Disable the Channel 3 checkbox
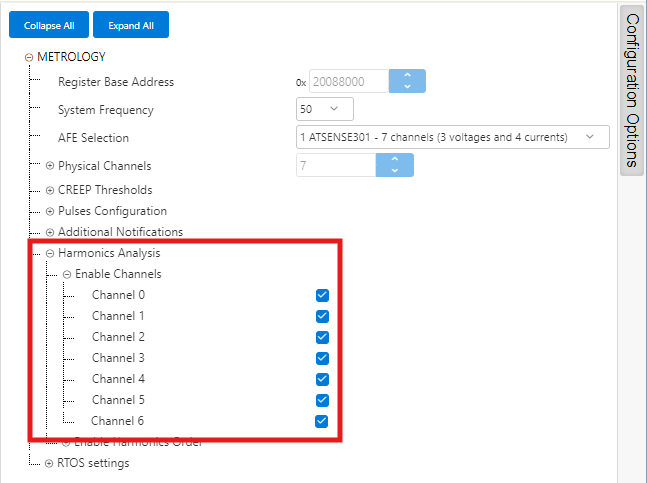 pyautogui.click(x=322, y=358)
